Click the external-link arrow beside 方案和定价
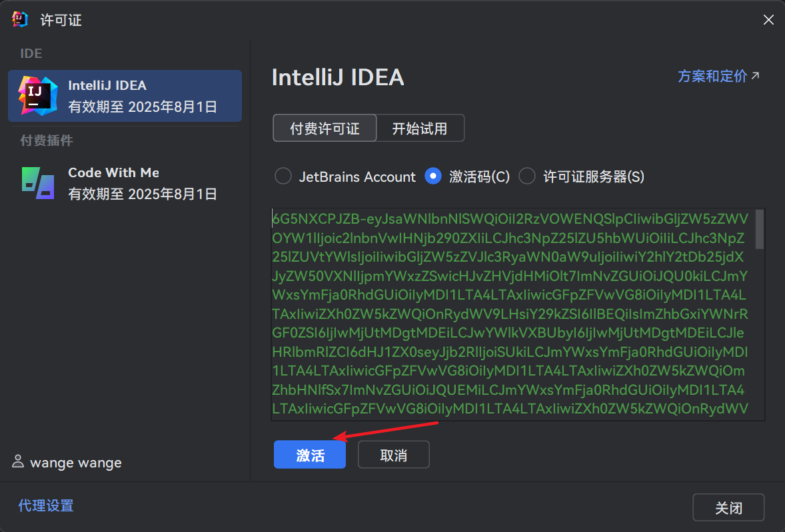The width and height of the screenshot is (785, 532). tap(756, 76)
